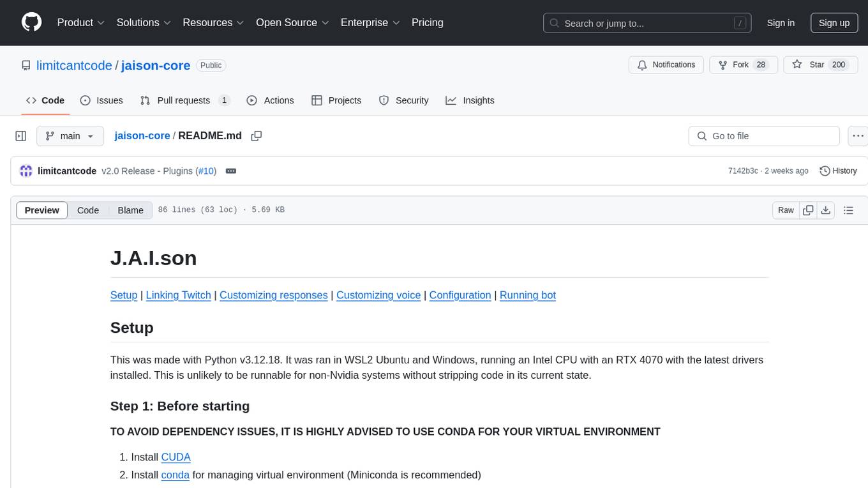Open limitcantcode avatar in commit row

pyautogui.click(x=26, y=171)
